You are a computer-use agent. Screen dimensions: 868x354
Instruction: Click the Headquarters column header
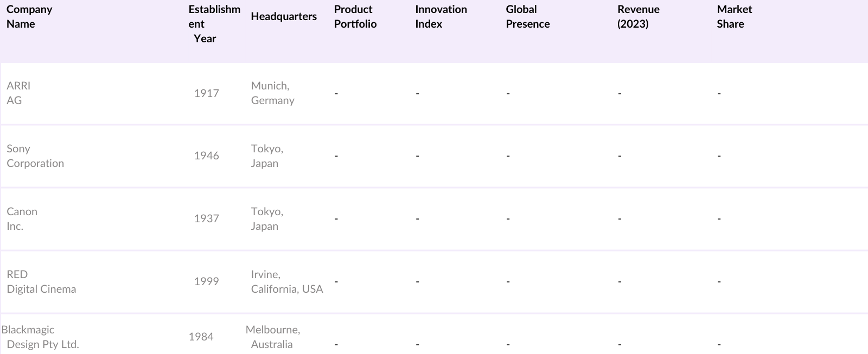coord(283,17)
